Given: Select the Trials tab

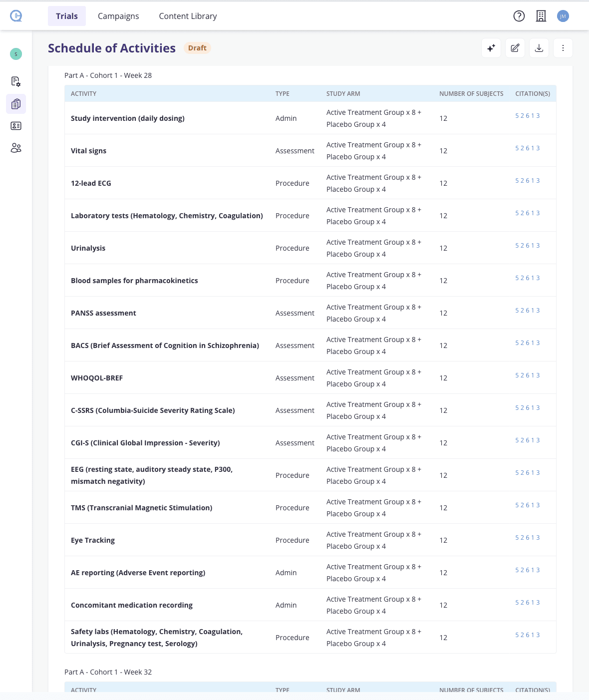Looking at the screenshot, I should [66, 16].
